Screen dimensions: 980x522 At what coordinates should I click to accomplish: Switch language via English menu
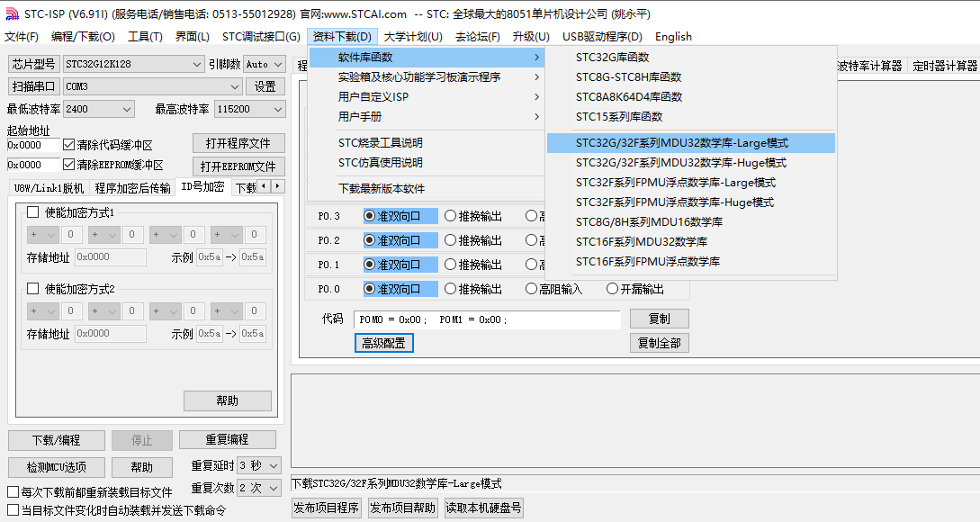coord(673,37)
